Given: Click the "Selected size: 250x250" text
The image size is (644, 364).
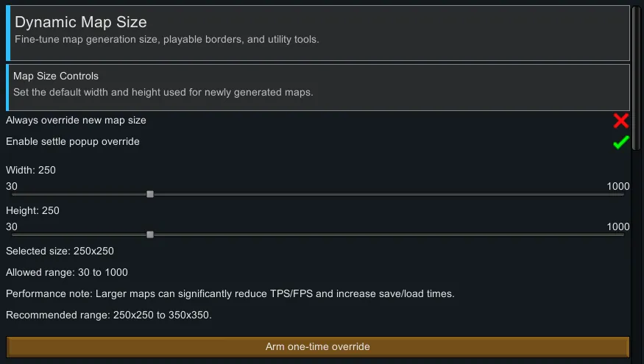Looking at the screenshot, I should 60,251.
